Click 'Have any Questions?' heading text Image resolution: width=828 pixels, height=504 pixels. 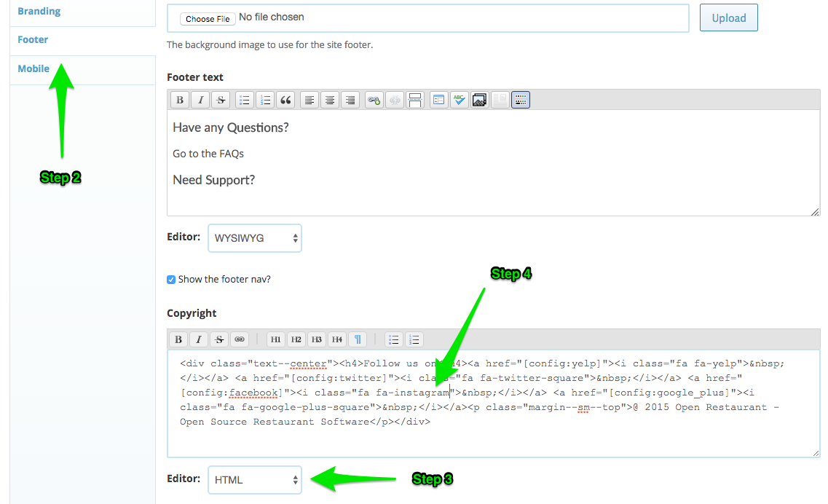(231, 127)
